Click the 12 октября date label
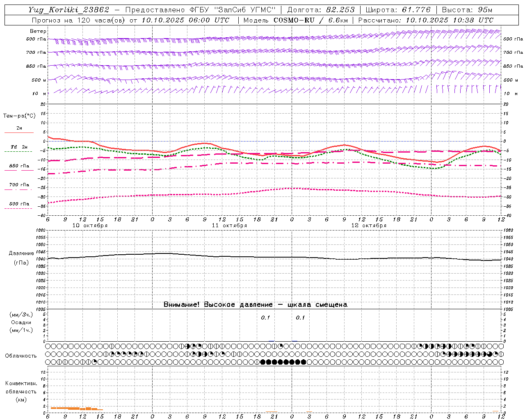The width and height of the screenshot is (525, 420). point(369,226)
